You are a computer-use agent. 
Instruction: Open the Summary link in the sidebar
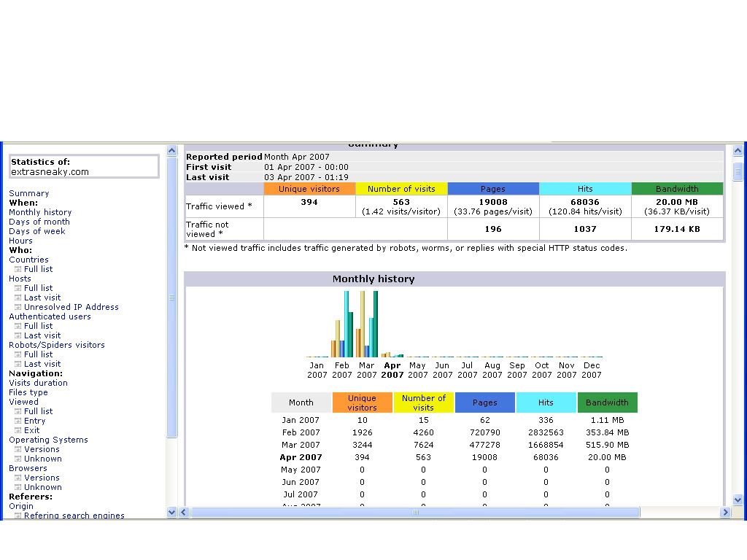click(x=28, y=193)
